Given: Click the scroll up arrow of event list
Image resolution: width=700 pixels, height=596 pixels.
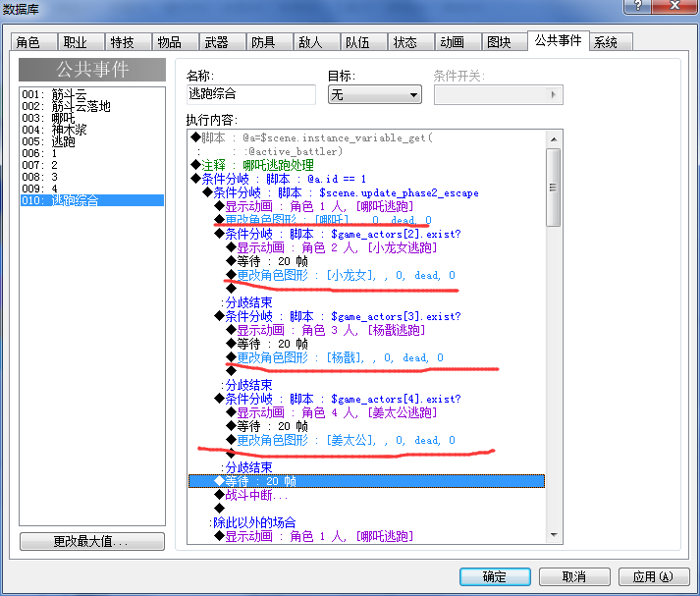Looking at the screenshot, I should coord(554,138).
